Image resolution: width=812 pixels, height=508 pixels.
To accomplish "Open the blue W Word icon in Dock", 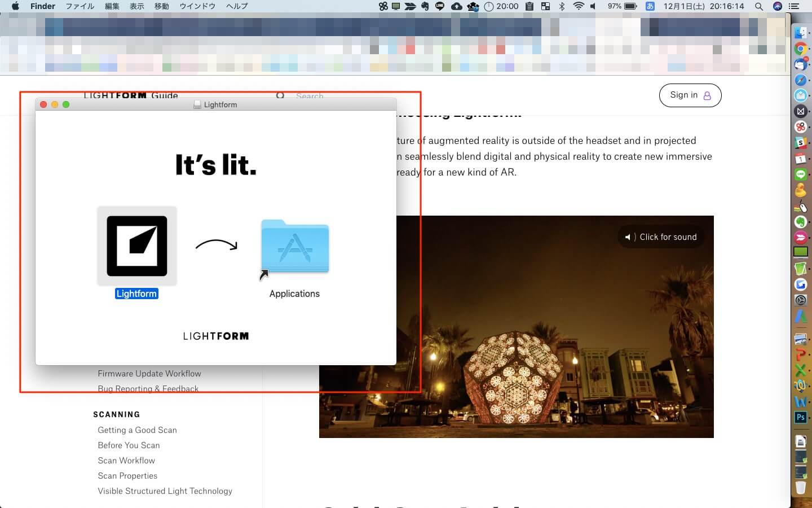I will pos(800,402).
